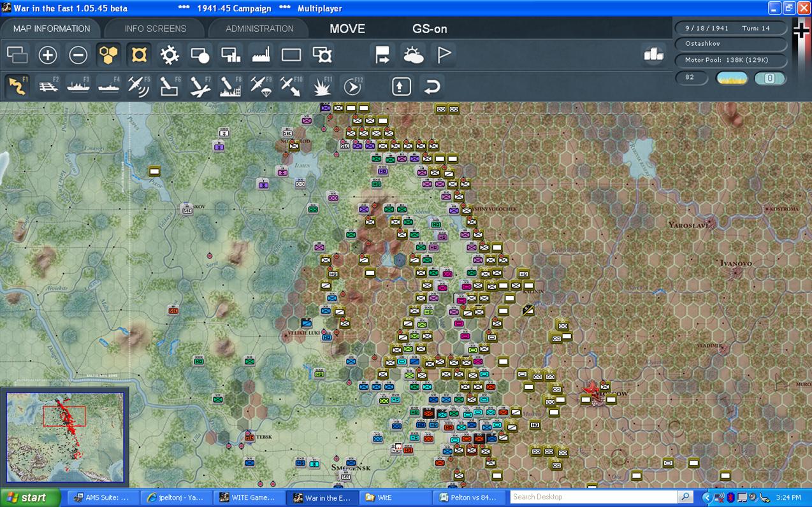The height and width of the screenshot is (507, 812).
Task: Select the F1 Move mode icon
Action: click(18, 86)
